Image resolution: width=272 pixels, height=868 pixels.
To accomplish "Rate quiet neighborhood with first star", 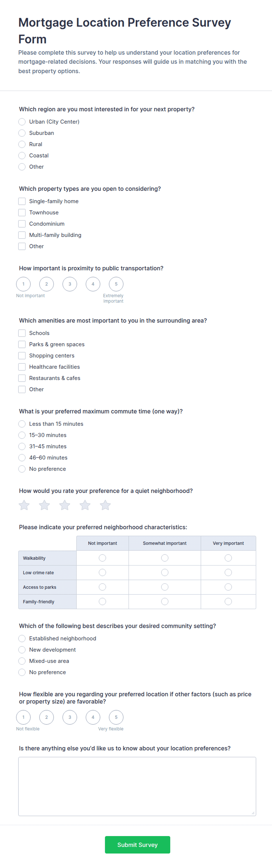I will [24, 505].
